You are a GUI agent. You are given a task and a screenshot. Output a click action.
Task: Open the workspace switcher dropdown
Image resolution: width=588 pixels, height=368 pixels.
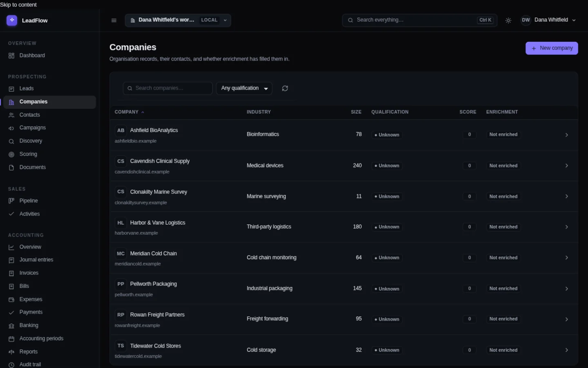178,20
